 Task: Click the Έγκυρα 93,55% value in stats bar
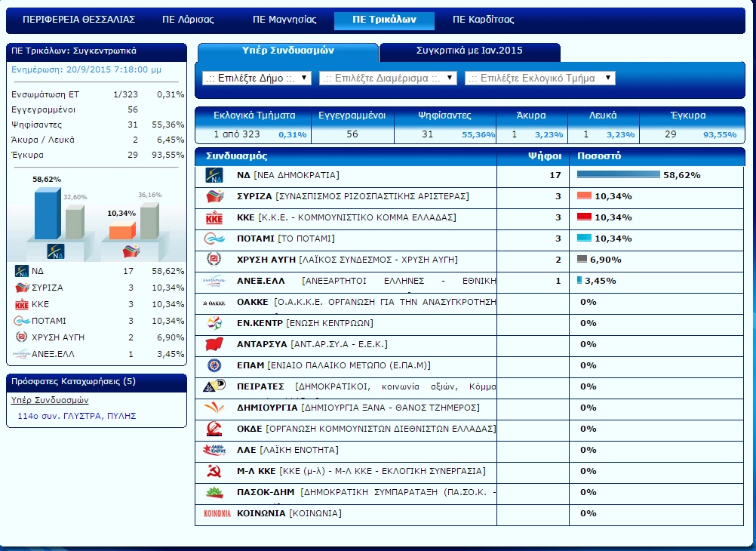click(720, 134)
